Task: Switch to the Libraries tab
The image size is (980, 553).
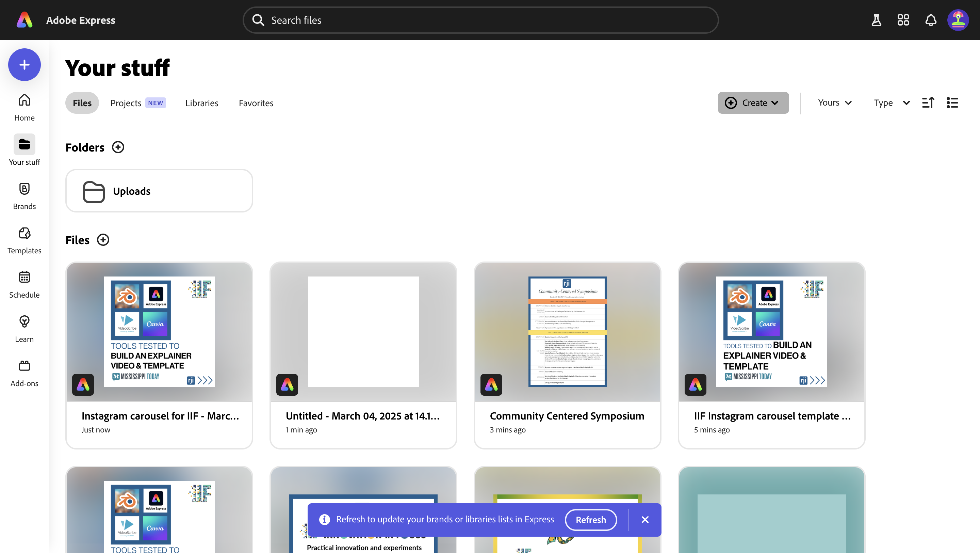Action: click(x=201, y=103)
